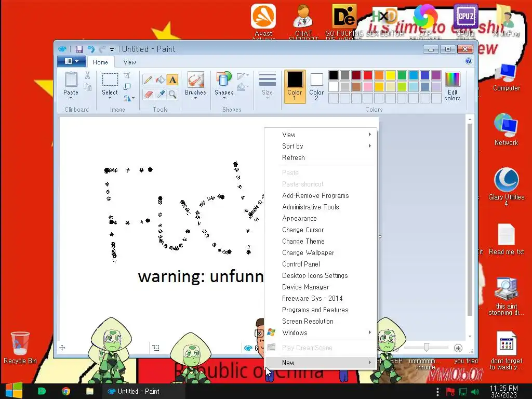Click the Cut scissors icon

click(87, 75)
